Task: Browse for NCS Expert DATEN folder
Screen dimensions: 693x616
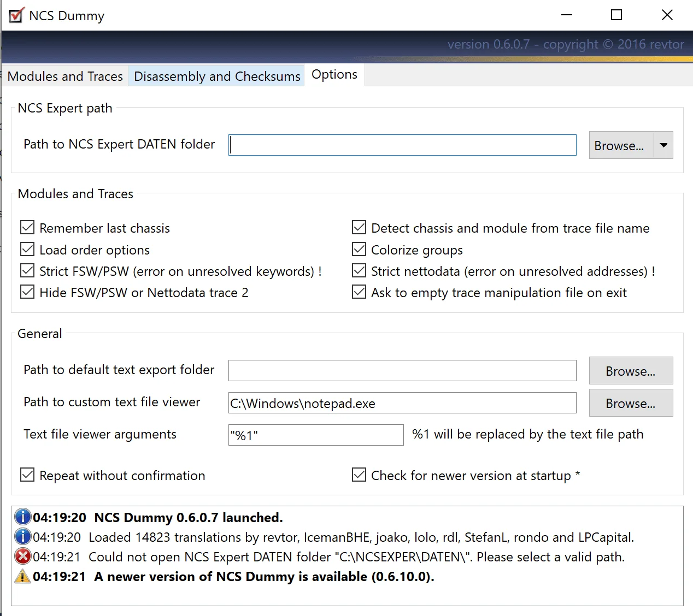Action: [x=621, y=145]
